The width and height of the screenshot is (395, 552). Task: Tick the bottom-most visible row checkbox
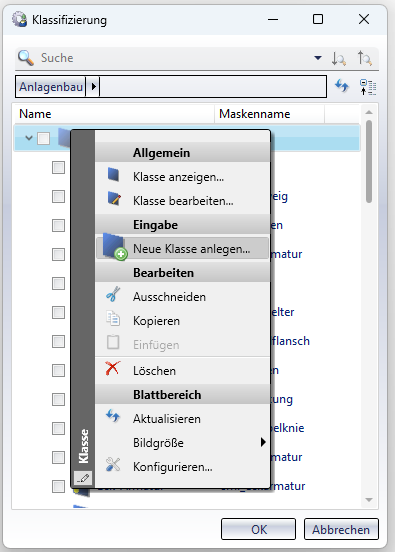tap(58, 487)
